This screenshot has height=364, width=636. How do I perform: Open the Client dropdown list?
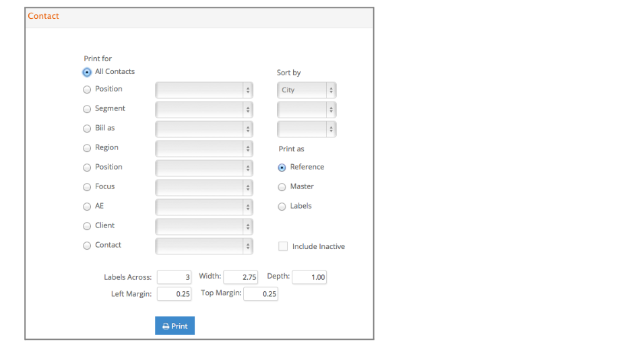[x=204, y=226]
